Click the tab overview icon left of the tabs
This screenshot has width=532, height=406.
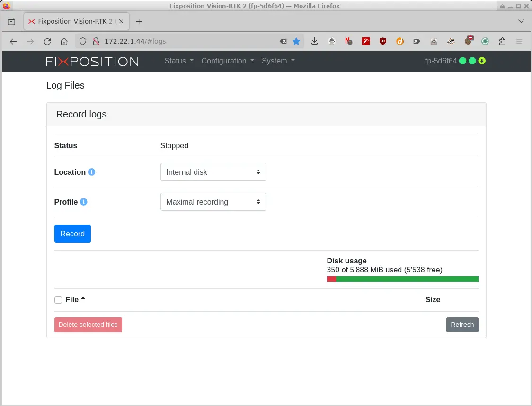pos(11,21)
